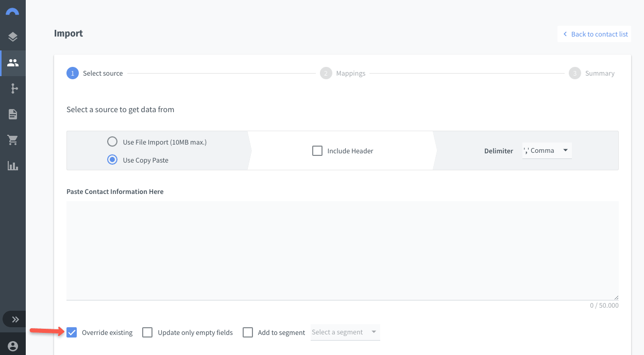Open the Select a segment dropdown
The image size is (644, 355).
pos(345,332)
